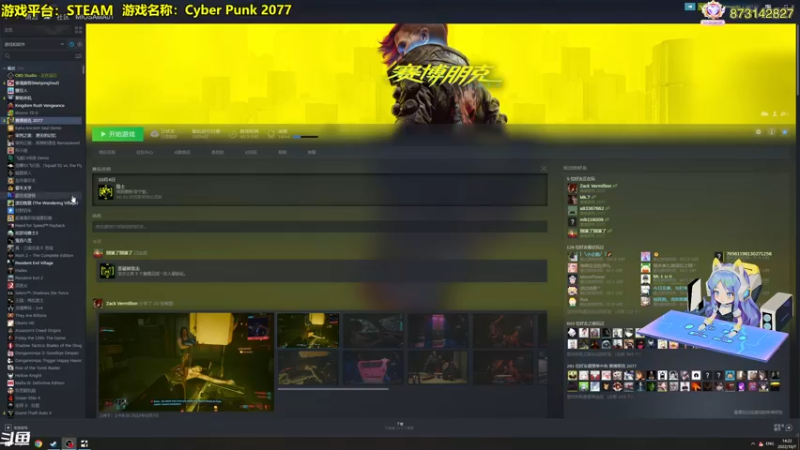Click the play time clock icon
Viewport: 800px width, 450px height.
click(233, 134)
